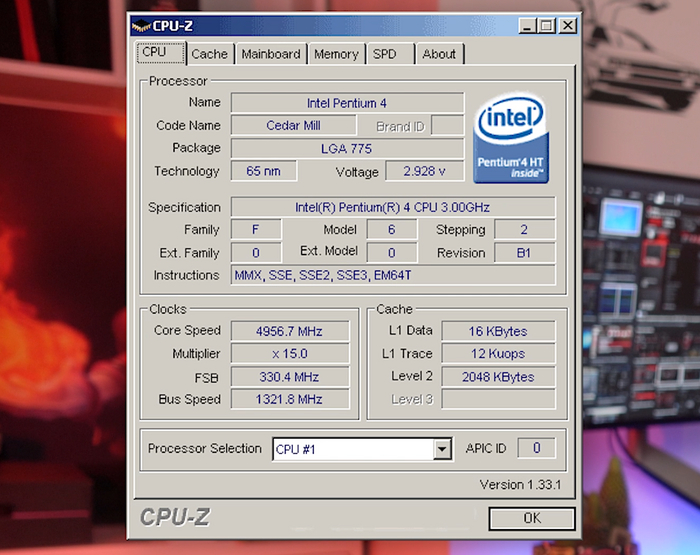Click the instructions 'MMX, SSE, SSE2, SSE3, EM64T'

point(393,275)
